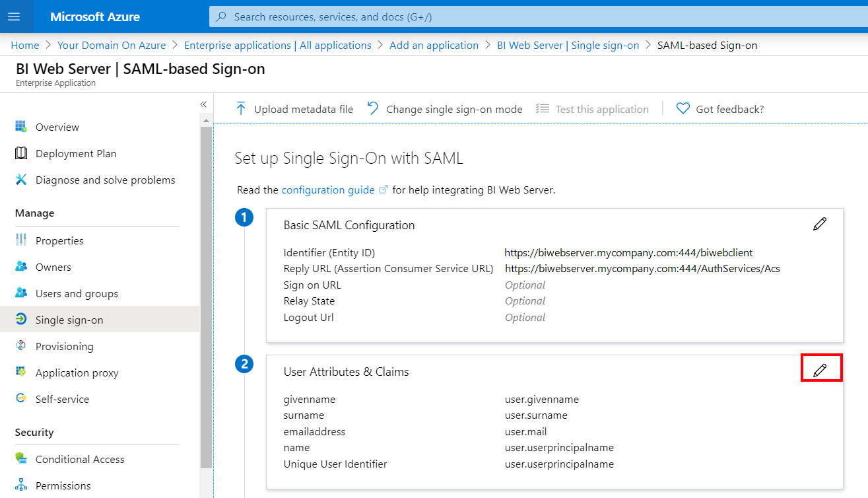Viewport: 868px width, 498px height.
Task: Click the Upload metadata file icon
Action: (x=241, y=109)
